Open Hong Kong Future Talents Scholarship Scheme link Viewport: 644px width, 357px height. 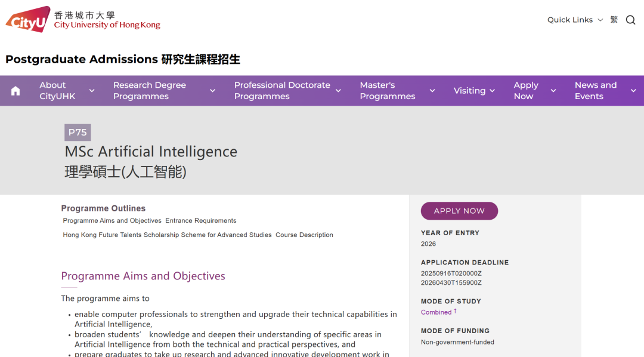pos(167,235)
